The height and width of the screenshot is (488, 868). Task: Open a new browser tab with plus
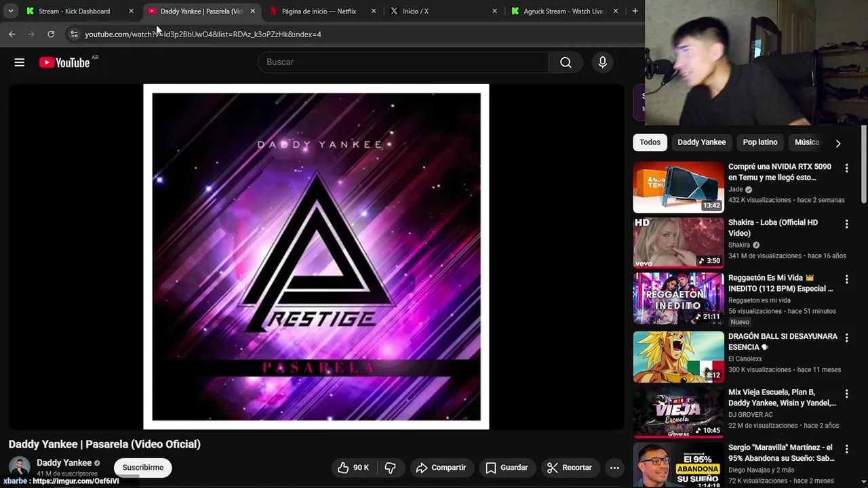point(635,11)
